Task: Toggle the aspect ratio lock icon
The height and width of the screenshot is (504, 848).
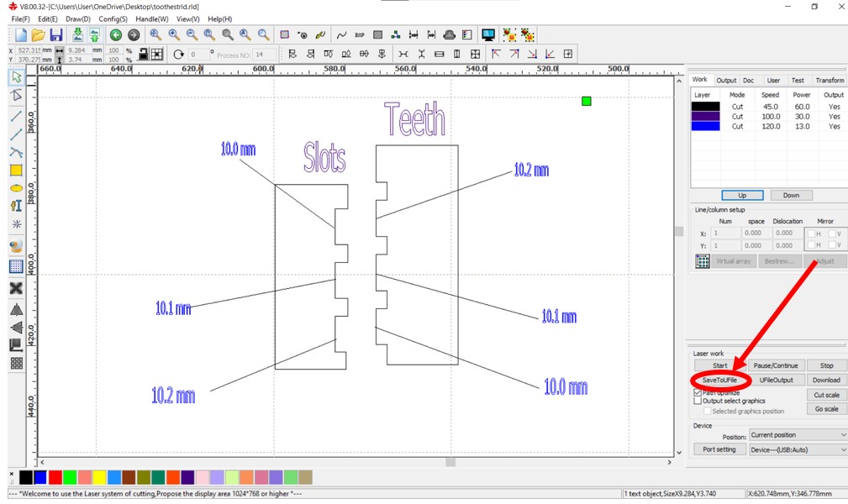Action: pyautogui.click(x=143, y=55)
